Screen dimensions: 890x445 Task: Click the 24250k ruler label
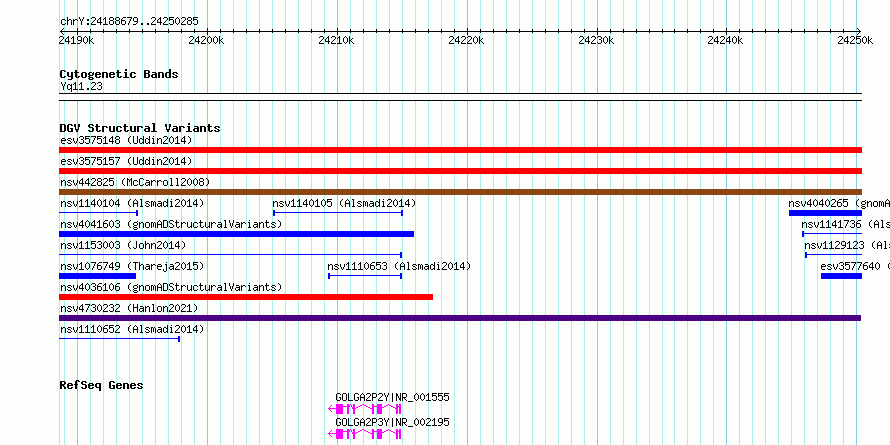click(x=856, y=40)
